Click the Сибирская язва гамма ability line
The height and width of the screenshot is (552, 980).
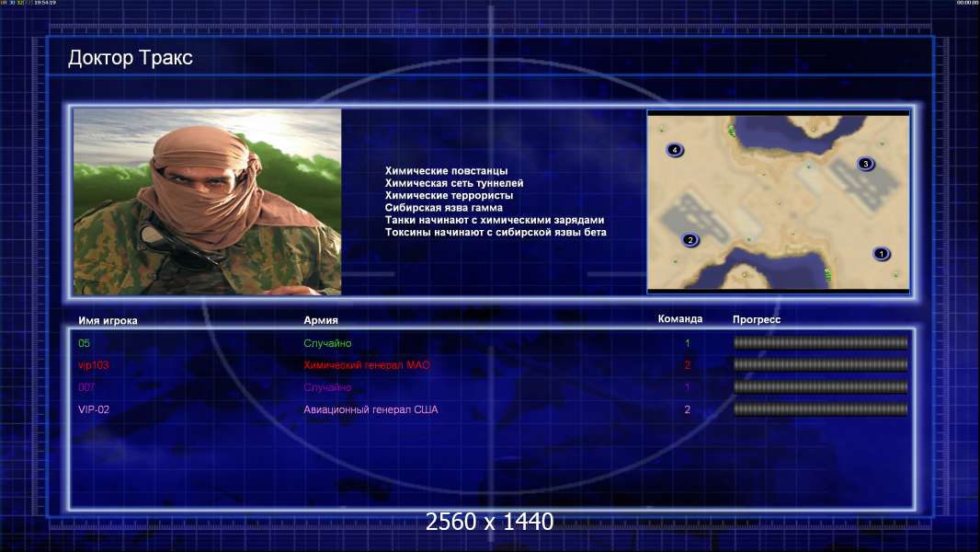tap(444, 208)
